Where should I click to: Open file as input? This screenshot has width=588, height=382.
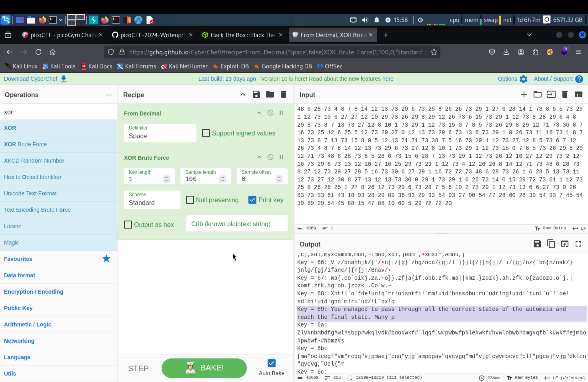pyautogui.click(x=551, y=95)
